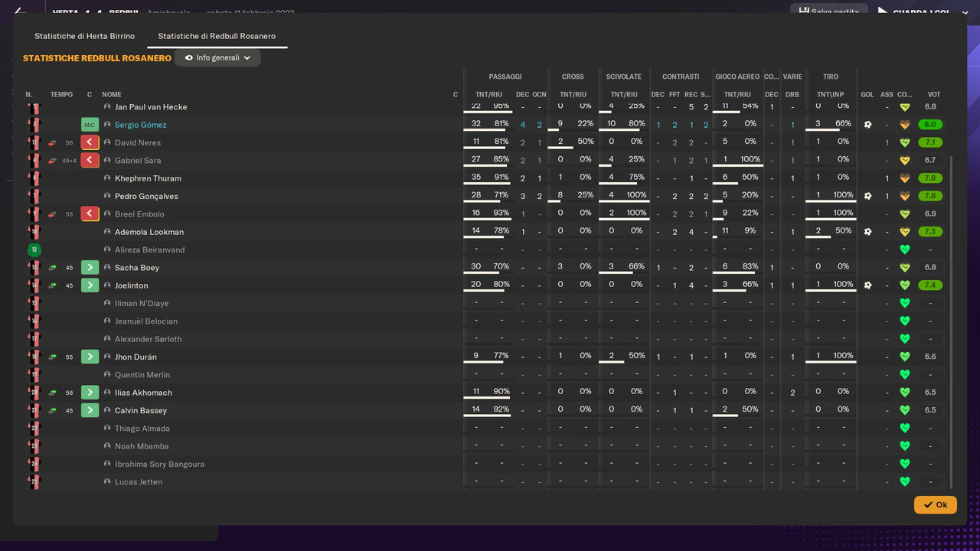Open the Info generali view dropdown
The height and width of the screenshot is (551, 980).
coord(217,57)
